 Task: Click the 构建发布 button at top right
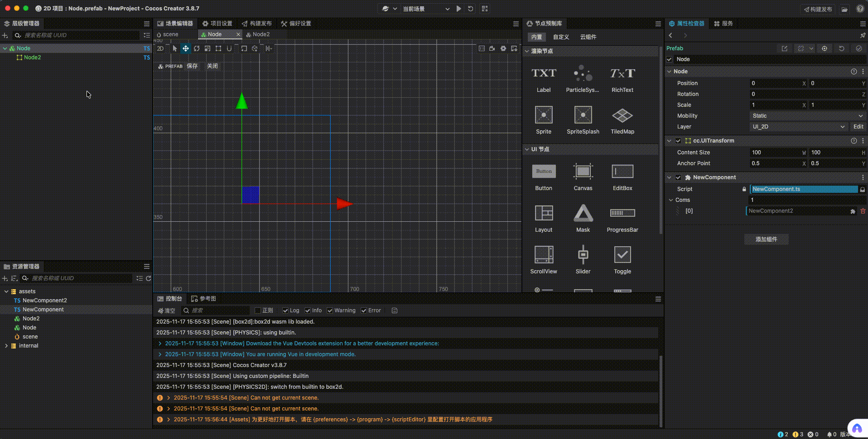click(x=818, y=9)
